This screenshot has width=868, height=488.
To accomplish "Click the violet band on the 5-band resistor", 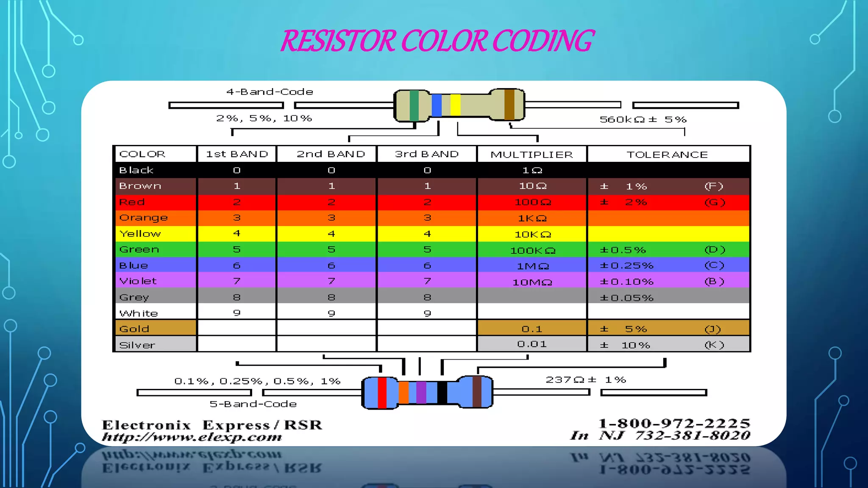I will pyautogui.click(x=421, y=392).
